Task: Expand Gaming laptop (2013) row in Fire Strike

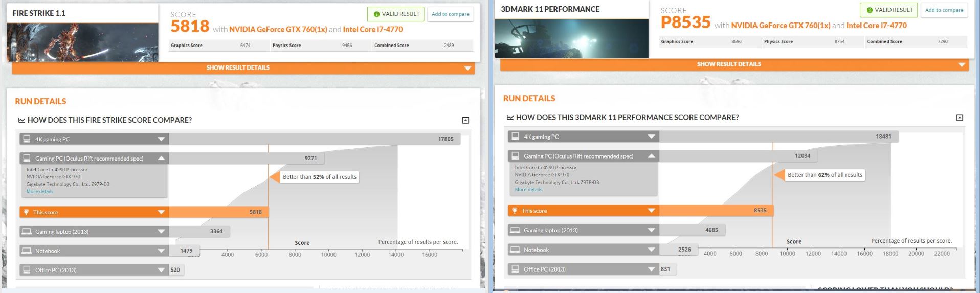Action: click(x=161, y=232)
